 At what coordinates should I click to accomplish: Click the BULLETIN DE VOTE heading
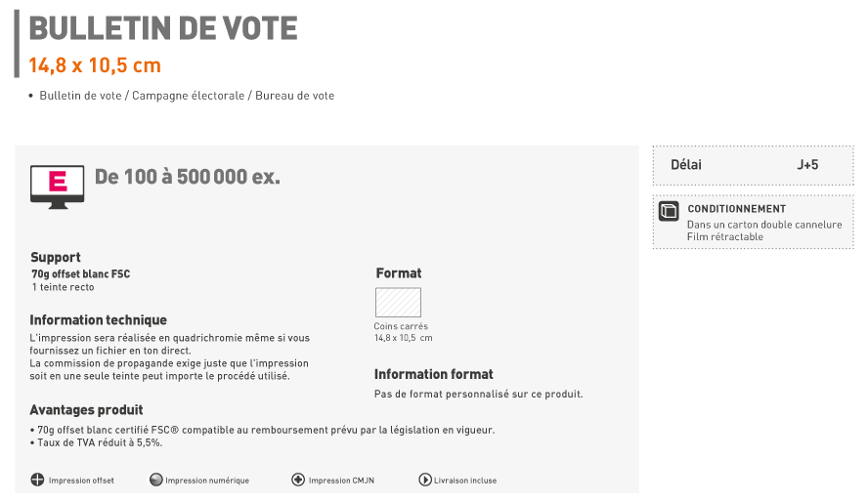coord(163,28)
